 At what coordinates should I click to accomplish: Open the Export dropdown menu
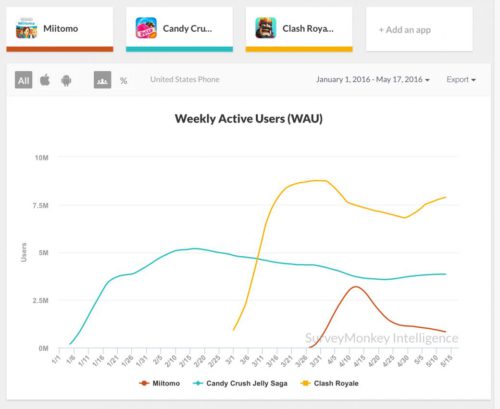461,80
